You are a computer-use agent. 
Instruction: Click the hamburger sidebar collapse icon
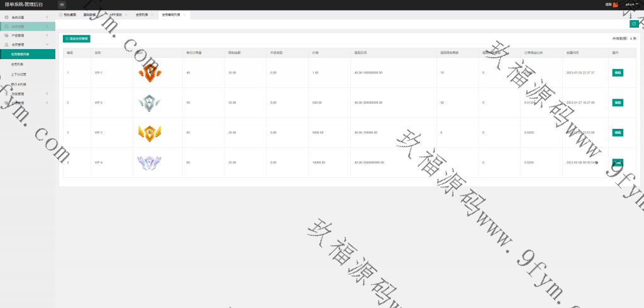pyautogui.click(x=62, y=4)
